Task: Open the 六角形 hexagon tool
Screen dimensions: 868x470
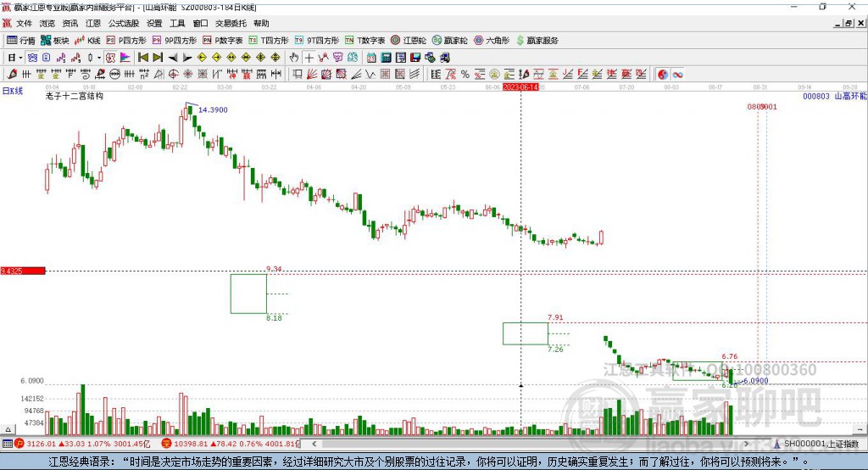Action: point(492,41)
